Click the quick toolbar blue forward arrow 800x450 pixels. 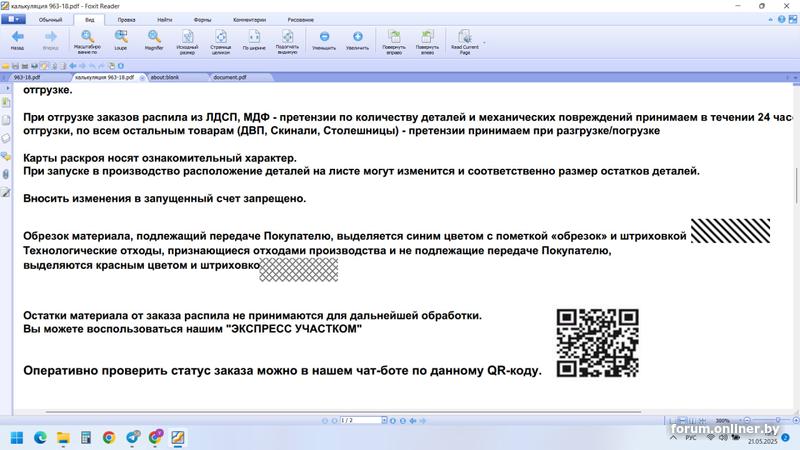pos(82,66)
